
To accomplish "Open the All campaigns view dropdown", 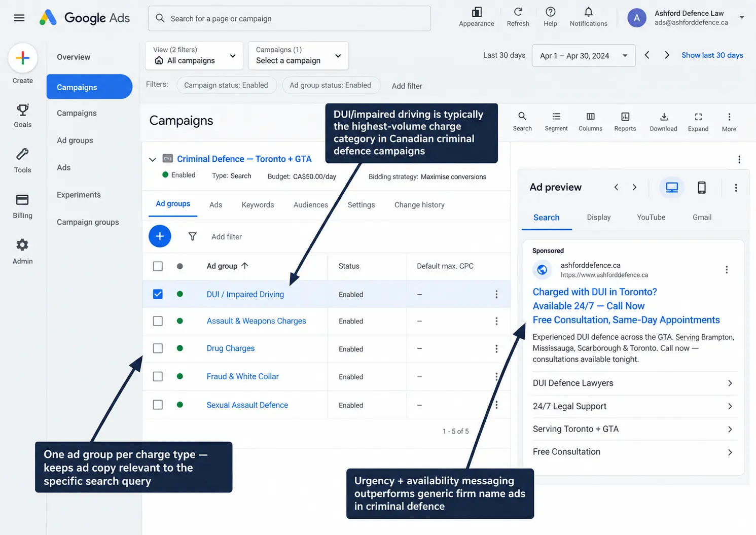I will tap(194, 55).
